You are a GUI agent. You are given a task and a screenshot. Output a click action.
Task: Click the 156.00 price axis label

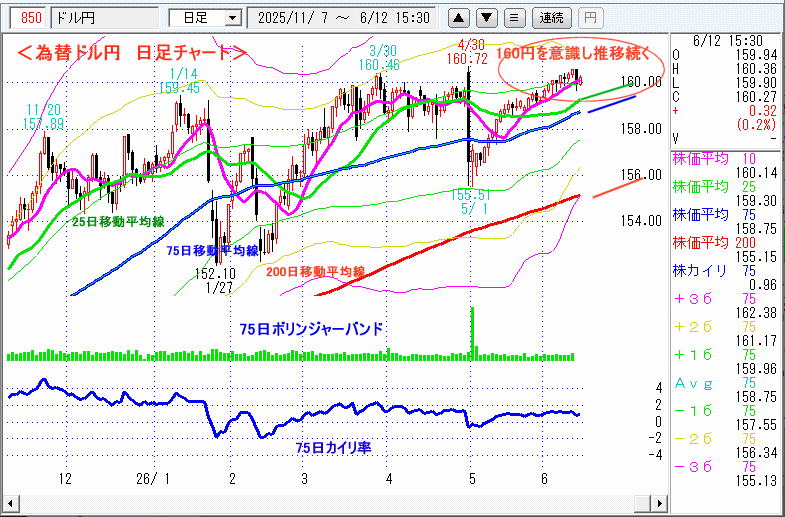(641, 175)
